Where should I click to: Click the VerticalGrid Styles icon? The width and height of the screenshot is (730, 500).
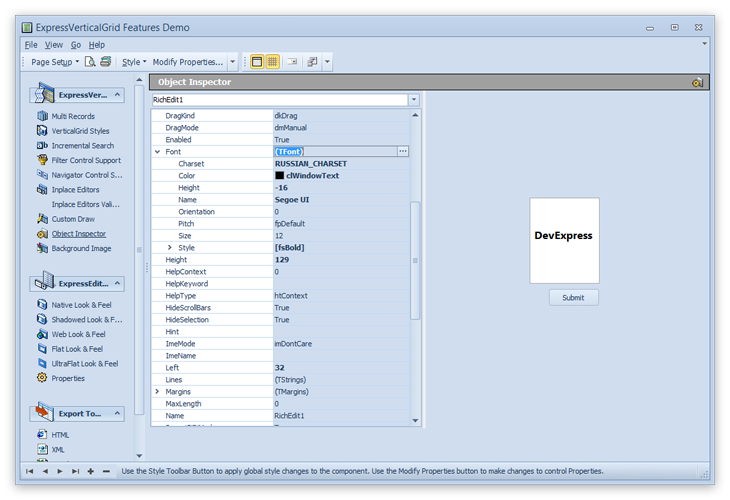(42, 131)
